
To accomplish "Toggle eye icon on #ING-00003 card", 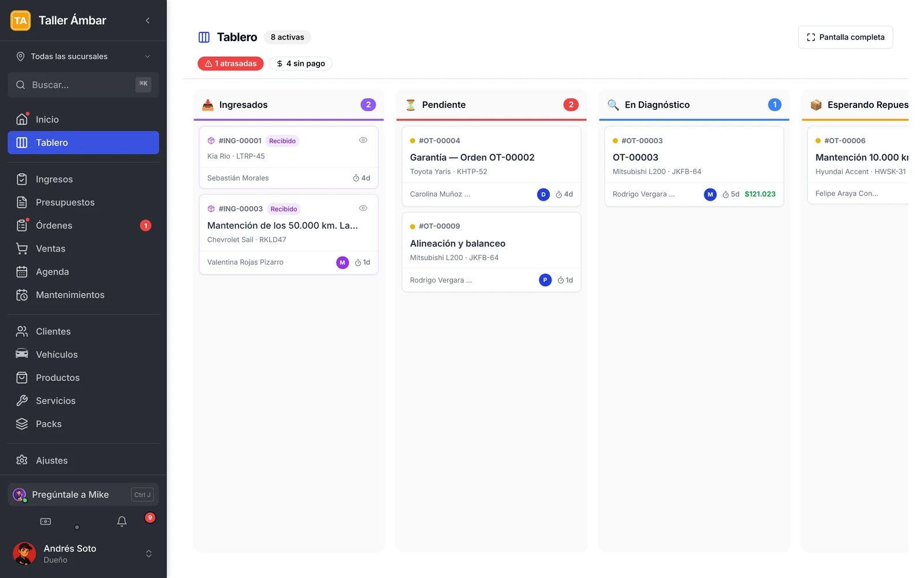I will [x=363, y=208].
